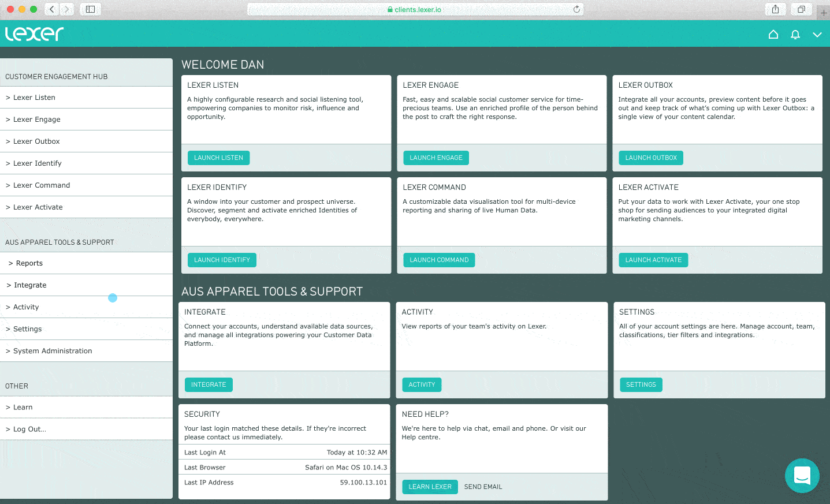Click the Lexer Engage card title
830x504 pixels.
(x=431, y=85)
